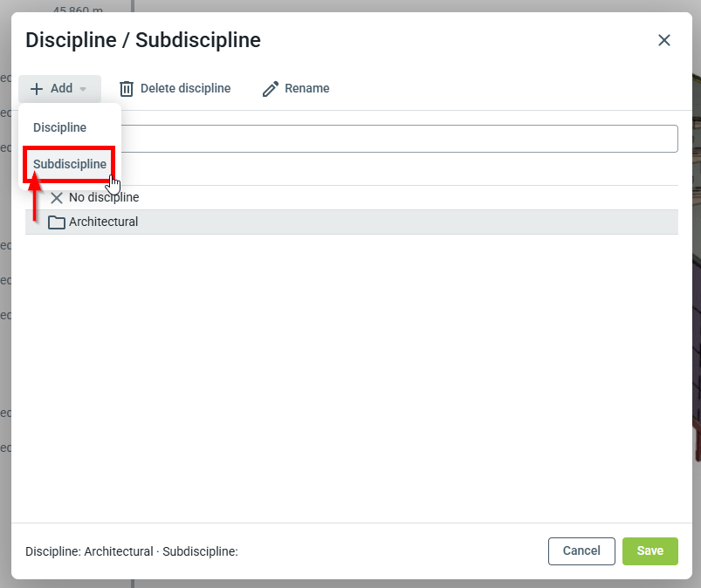Screen dimensions: 701x588
Task: Expand the Add dropdown arrow
Action: pyautogui.click(x=83, y=89)
